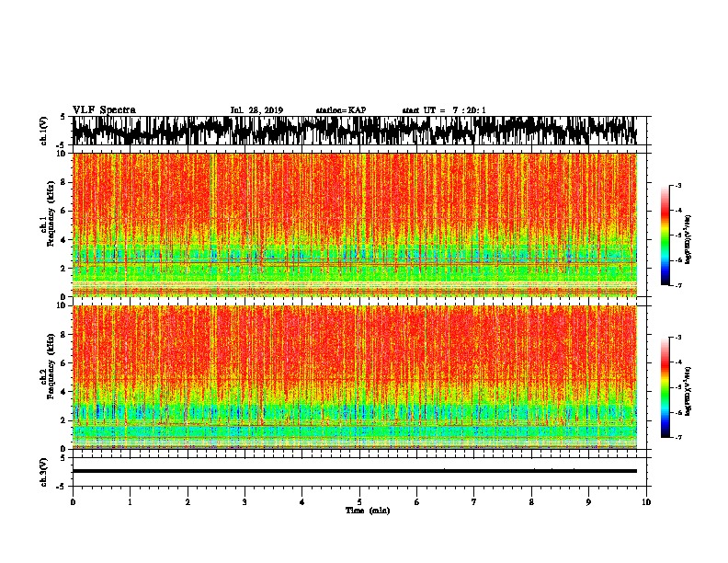Image resolution: width=728 pixels, height=563 pixels.
Task: Click the ch.1 frequency tick label "8"
Action: [x=63, y=182]
